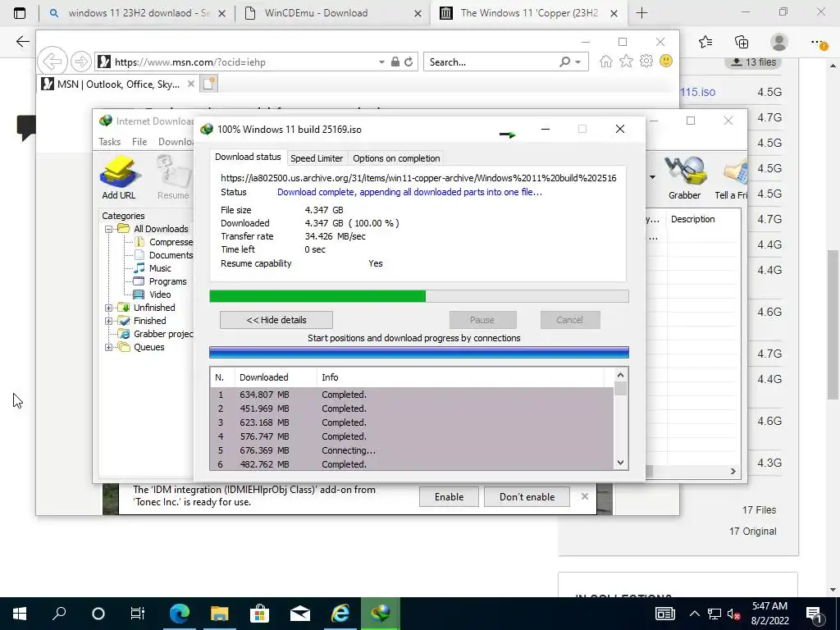Click Internet Explorer back arrow button
The image size is (840, 630).
tap(52, 62)
